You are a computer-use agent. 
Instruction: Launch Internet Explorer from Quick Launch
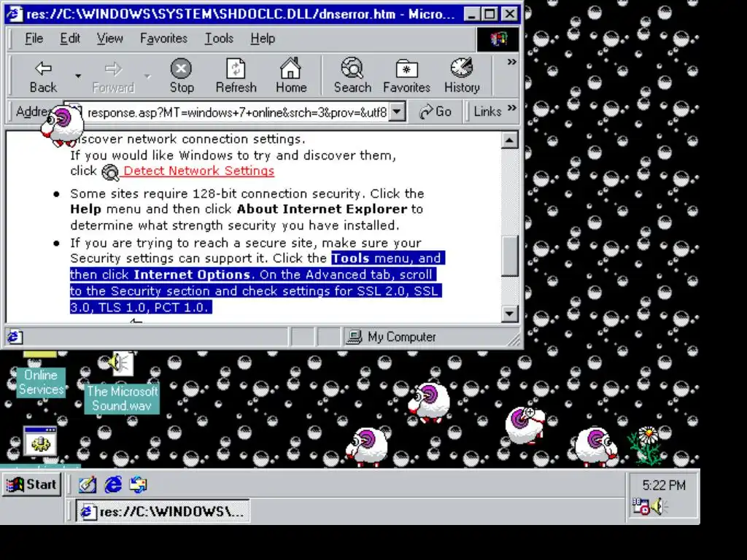[x=113, y=485]
